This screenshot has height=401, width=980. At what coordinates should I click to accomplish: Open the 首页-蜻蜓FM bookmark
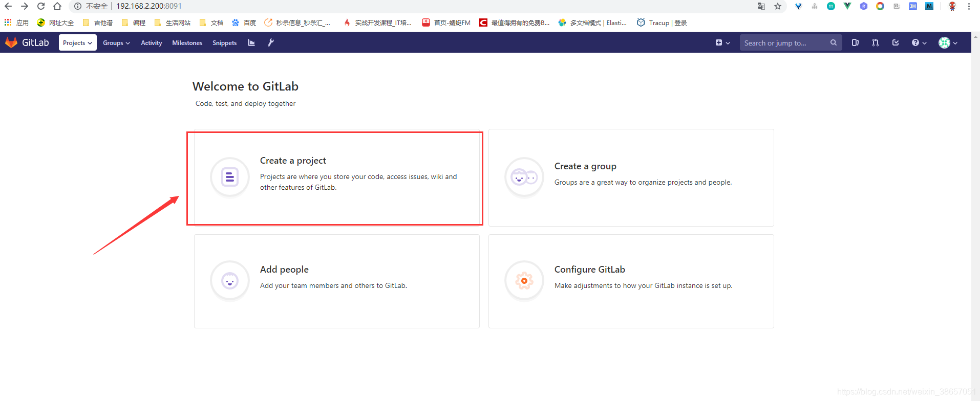pyautogui.click(x=446, y=23)
